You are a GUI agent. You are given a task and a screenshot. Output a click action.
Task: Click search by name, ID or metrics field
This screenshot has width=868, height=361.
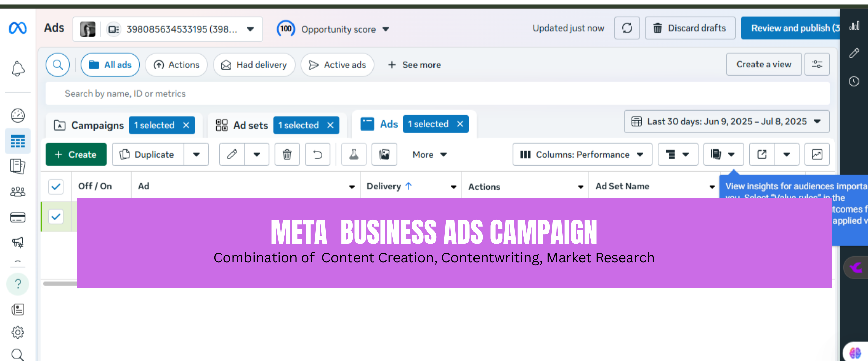438,94
